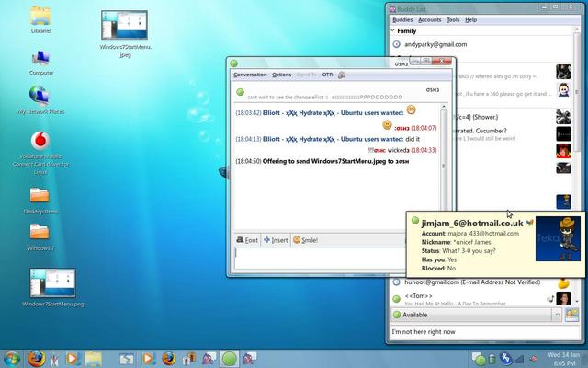Click the chat message input field
This screenshot has height=368, width=588.
[320, 258]
